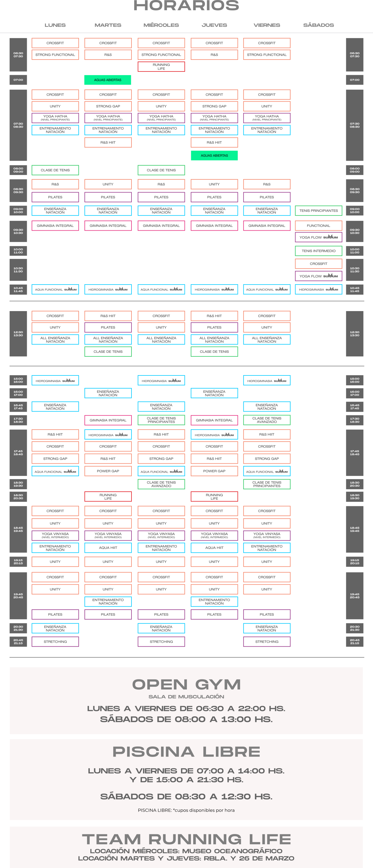Image resolution: width=373 pixels, height=868 pixels.
Task: Click the Open Gym heading
Action: (186, 684)
